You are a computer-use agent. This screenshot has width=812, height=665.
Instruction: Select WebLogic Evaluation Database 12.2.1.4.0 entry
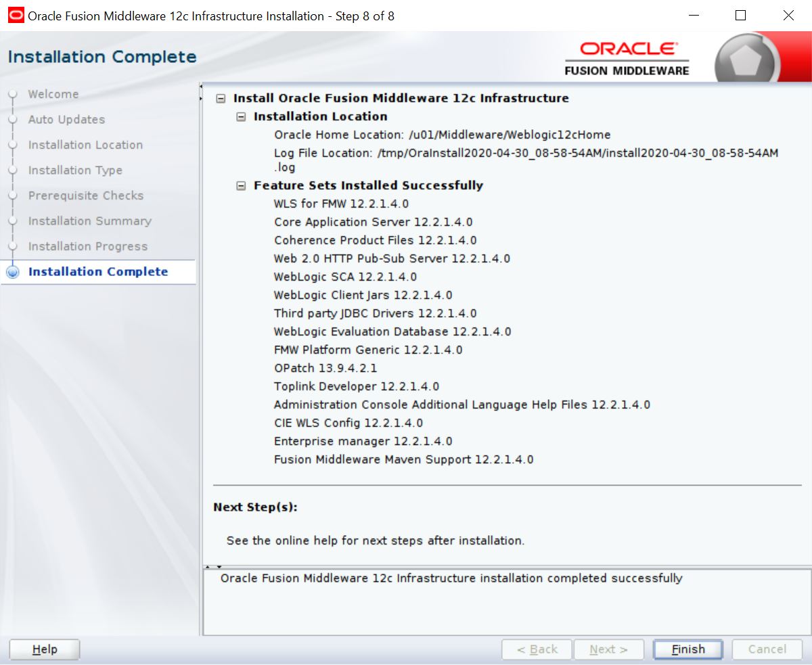pyautogui.click(x=392, y=331)
